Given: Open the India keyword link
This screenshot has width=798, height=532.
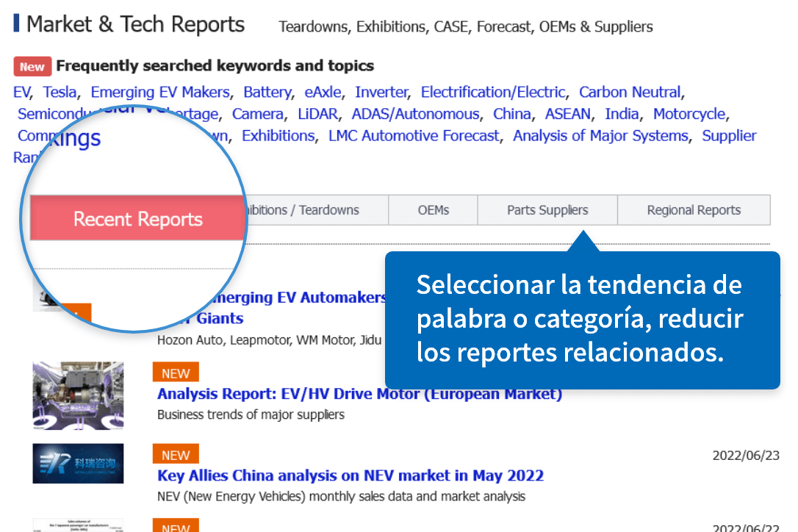Looking at the screenshot, I should click(x=622, y=114).
